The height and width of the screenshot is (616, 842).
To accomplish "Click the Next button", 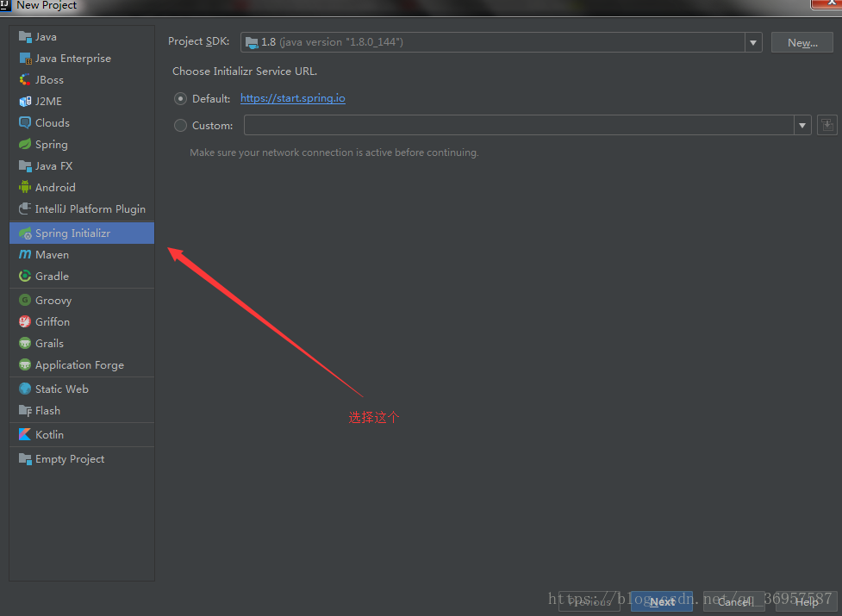I will 662,601.
